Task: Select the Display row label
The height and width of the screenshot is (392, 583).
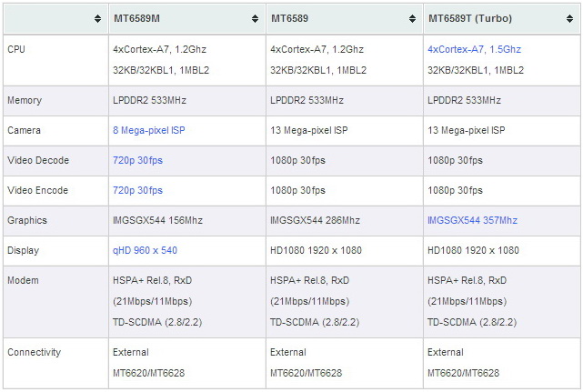Action: 23,250
